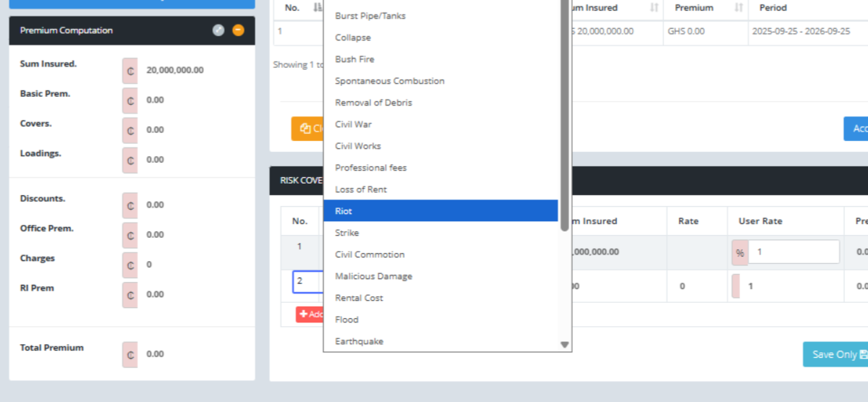Click the currency icon beside Sum Insured
This screenshot has height=402, width=868.
coord(130,71)
